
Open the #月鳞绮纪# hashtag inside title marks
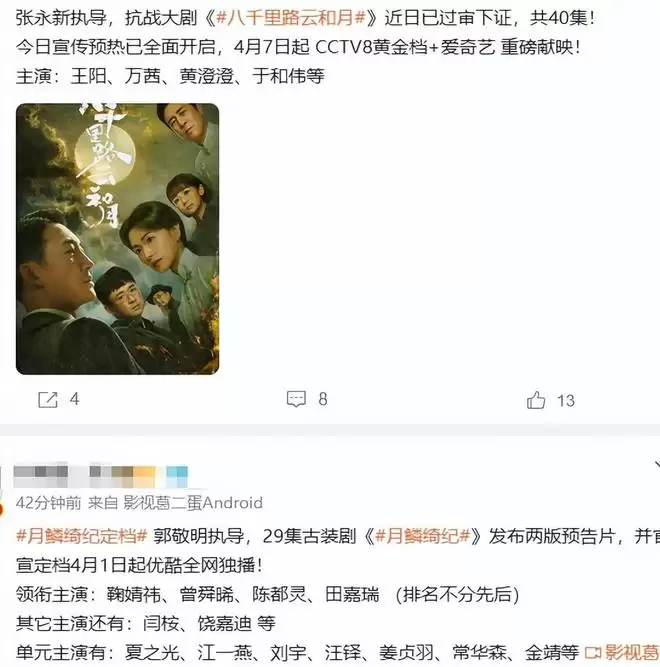click(x=422, y=536)
